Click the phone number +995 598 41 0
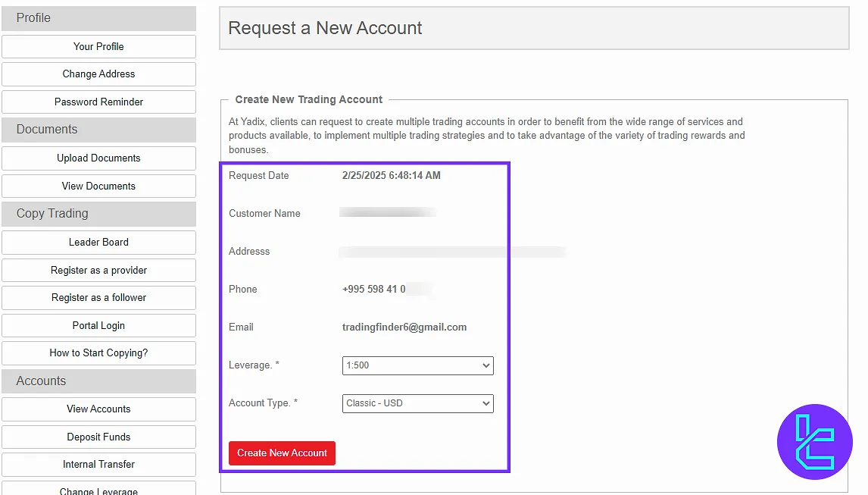 pyautogui.click(x=373, y=289)
